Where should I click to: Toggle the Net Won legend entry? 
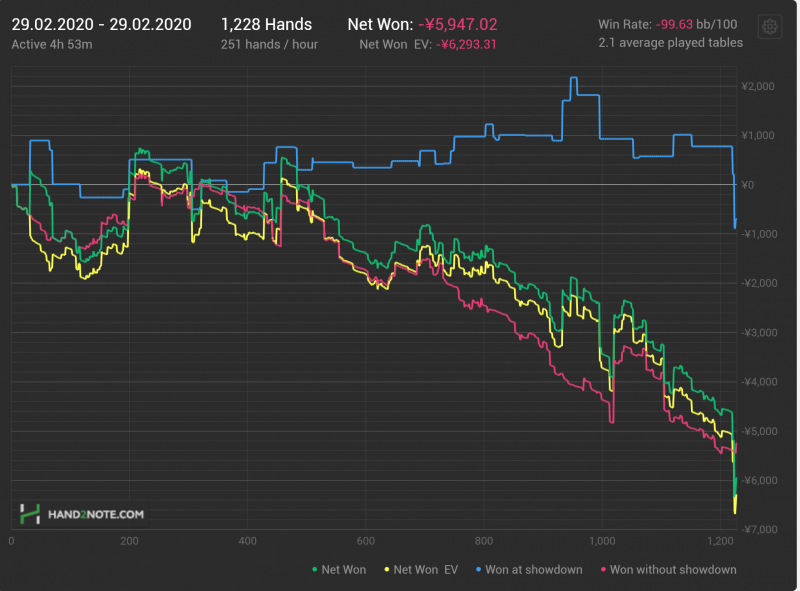pyautogui.click(x=340, y=569)
